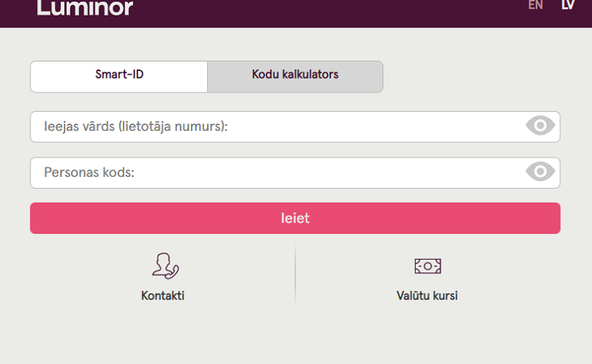Click the Valūtu kursi banknote icon
592x364 pixels.
(428, 266)
